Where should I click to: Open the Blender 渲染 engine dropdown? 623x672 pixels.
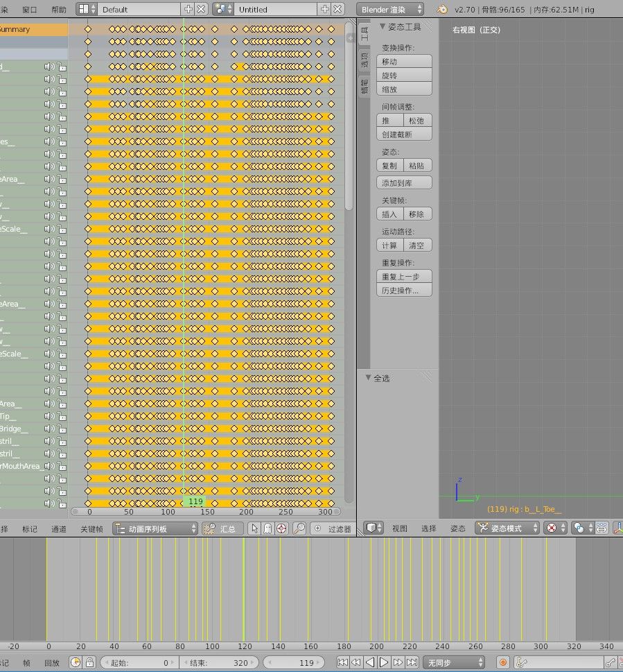389,9
